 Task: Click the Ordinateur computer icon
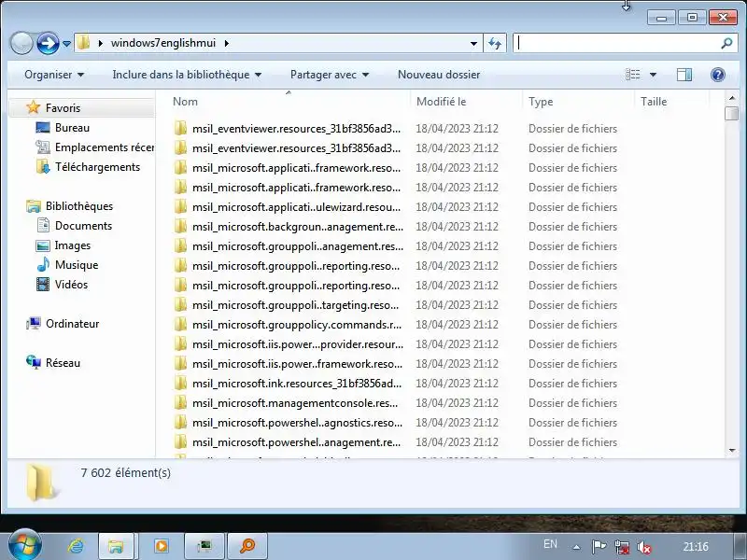(x=34, y=323)
